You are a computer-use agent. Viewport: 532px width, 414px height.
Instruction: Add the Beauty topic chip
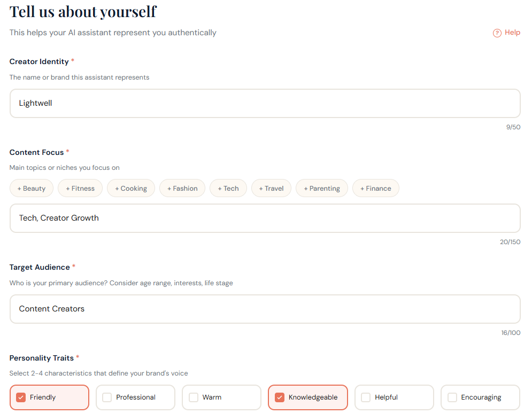point(31,188)
